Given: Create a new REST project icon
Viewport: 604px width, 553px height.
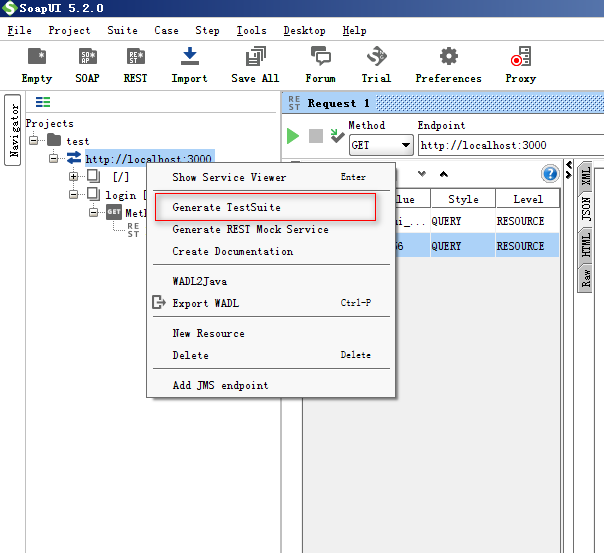Looking at the screenshot, I should pyautogui.click(x=136, y=57).
